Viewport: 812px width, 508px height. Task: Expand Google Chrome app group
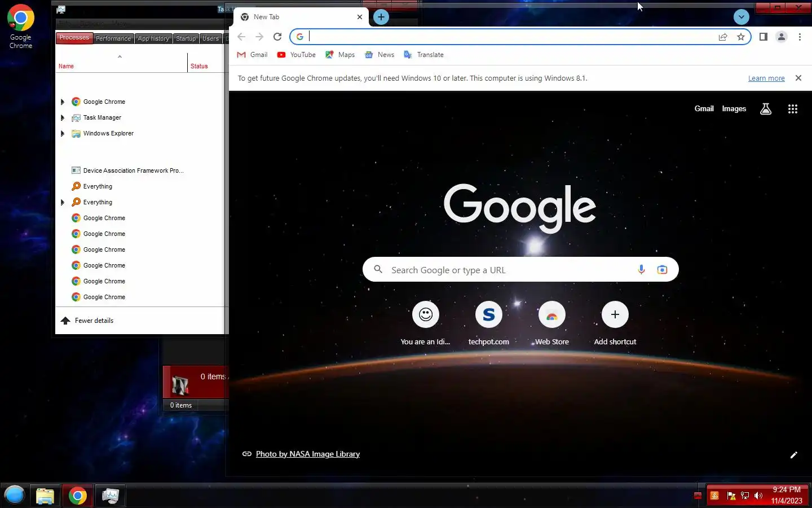click(x=63, y=102)
